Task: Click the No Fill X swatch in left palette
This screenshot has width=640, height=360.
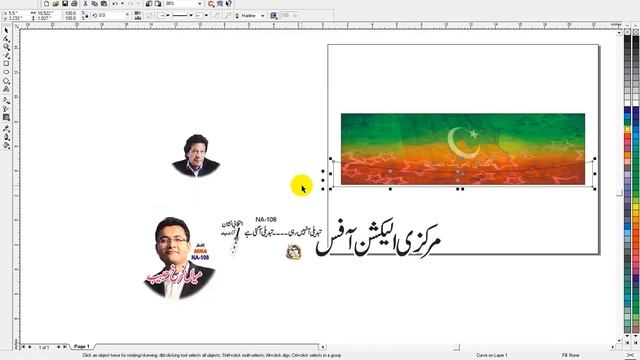Action: 628,32
